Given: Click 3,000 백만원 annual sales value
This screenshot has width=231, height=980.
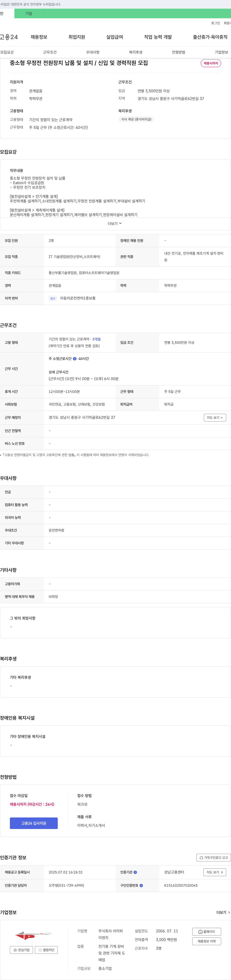Looking at the screenshot, I should point(166,940).
